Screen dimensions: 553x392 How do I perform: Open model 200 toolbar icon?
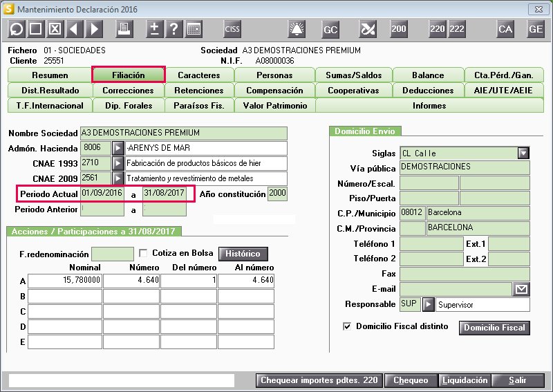click(399, 29)
